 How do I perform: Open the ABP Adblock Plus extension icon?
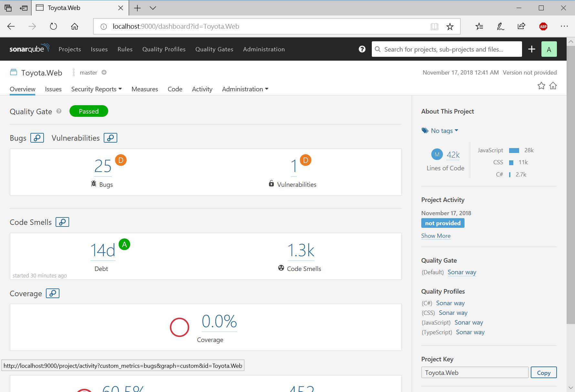click(x=543, y=26)
